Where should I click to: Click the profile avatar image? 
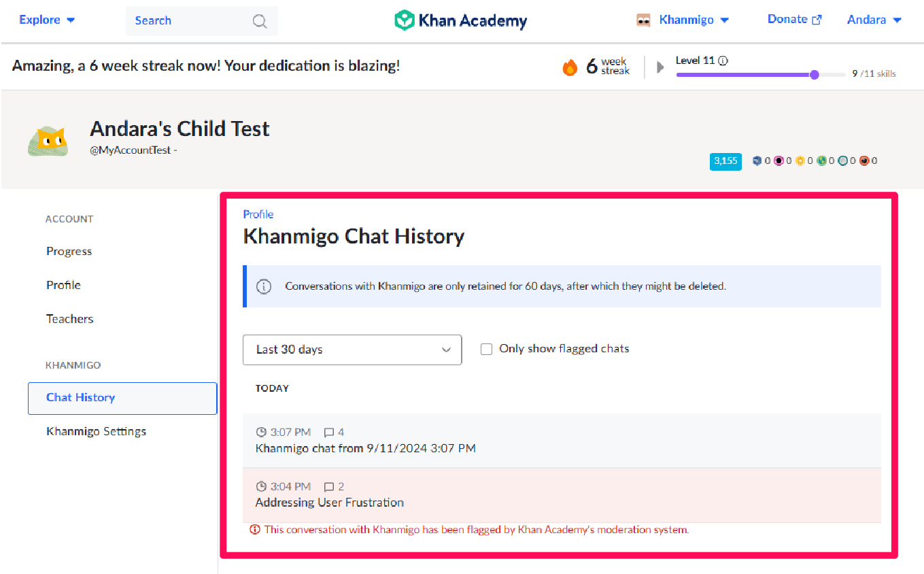point(48,141)
